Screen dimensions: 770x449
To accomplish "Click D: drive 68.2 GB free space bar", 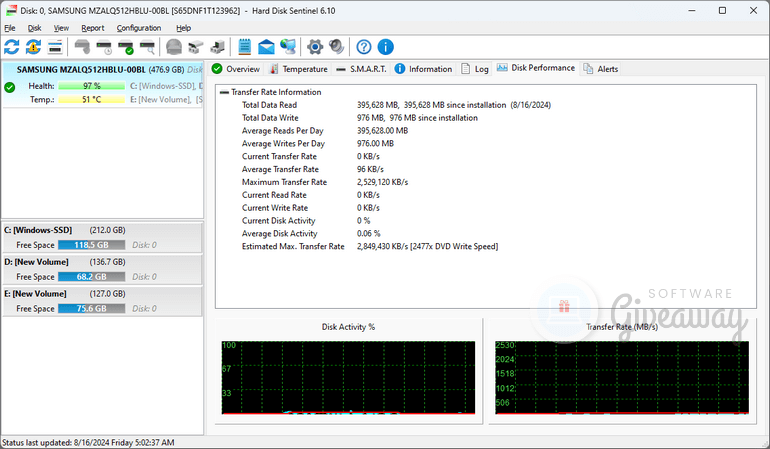I will 91,277.
